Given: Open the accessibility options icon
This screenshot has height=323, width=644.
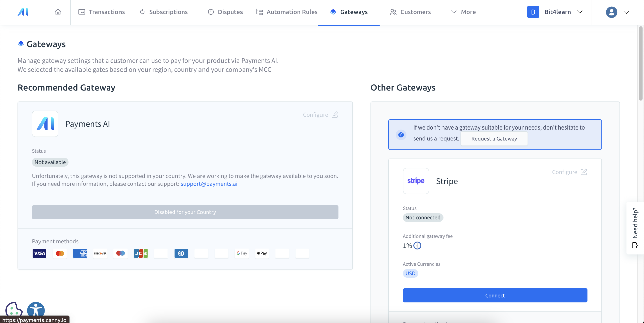Looking at the screenshot, I should 36,309.
